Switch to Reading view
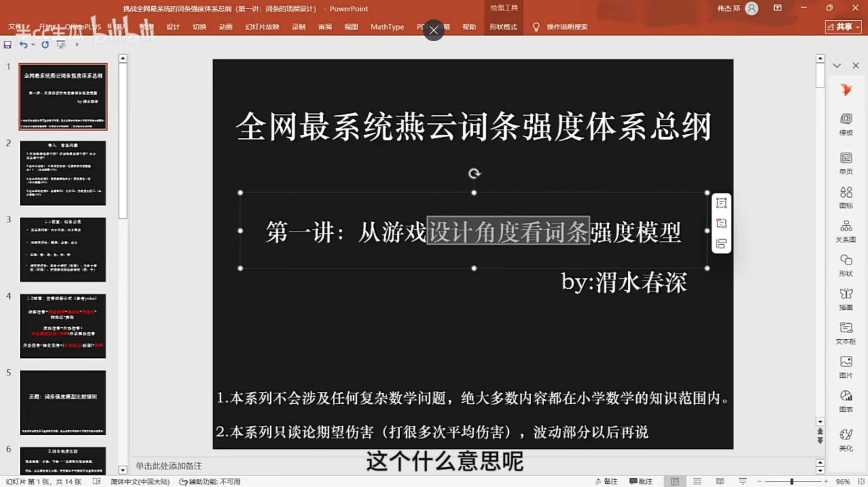Viewport: 868px width, 487px height. click(720, 482)
